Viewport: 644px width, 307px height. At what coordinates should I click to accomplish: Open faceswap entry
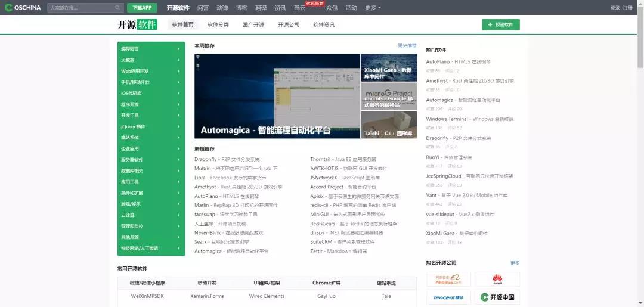pyautogui.click(x=226, y=214)
